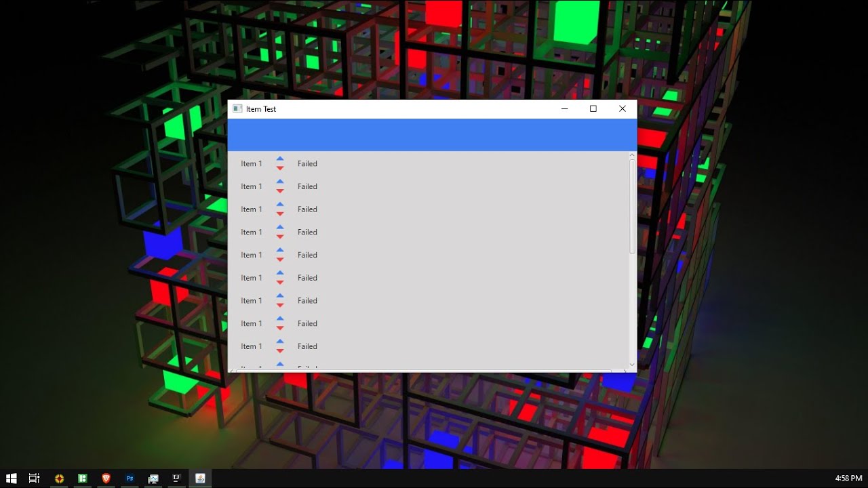Image resolution: width=868 pixels, height=488 pixels.
Task: Click the red down arrow in the seventh row
Action: tap(280, 306)
